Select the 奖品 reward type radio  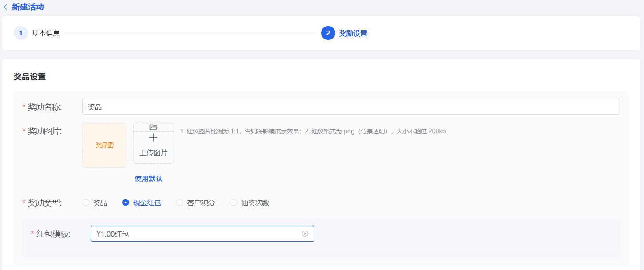coord(86,203)
